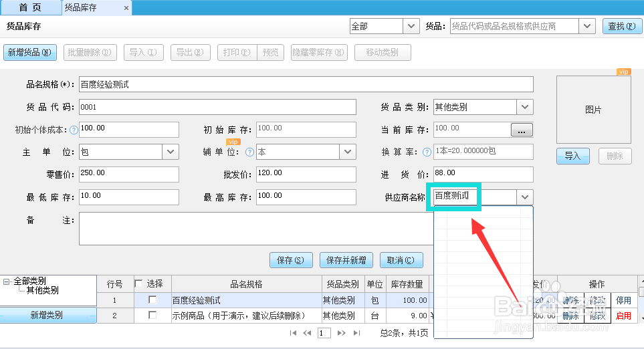Click the 保存并新增 button
This screenshot has width=644, height=349.
point(346,260)
